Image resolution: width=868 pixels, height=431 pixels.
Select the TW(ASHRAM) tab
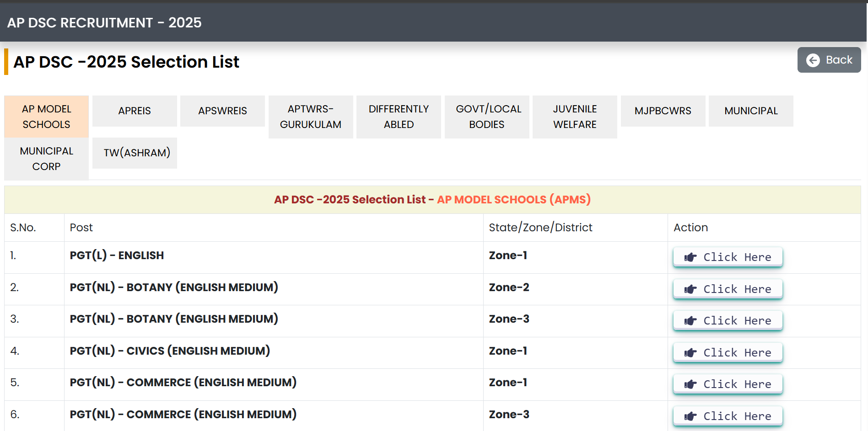tap(134, 153)
